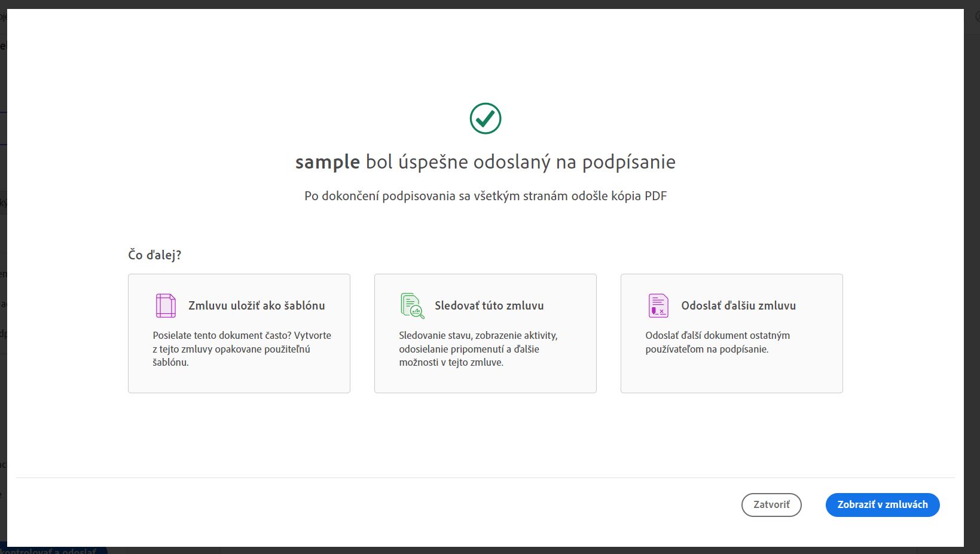980x554 pixels.
Task: Click the green success checkmark icon
Action: (485, 118)
